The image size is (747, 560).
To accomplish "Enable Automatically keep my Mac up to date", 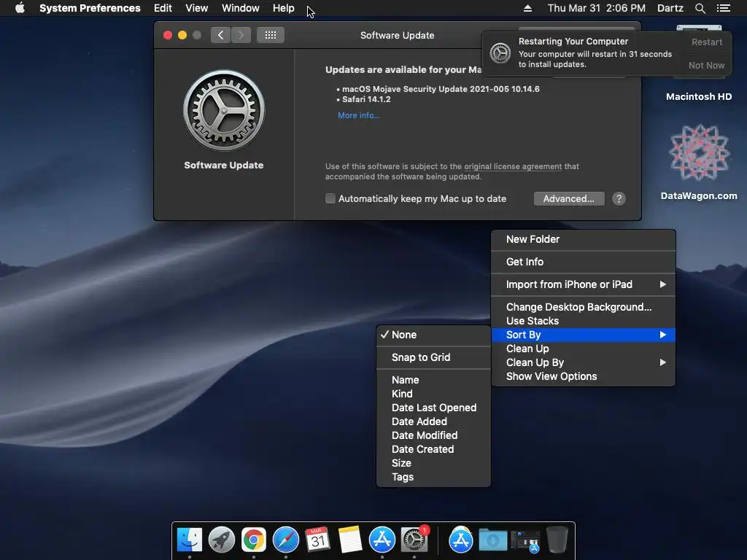I will tap(330, 198).
